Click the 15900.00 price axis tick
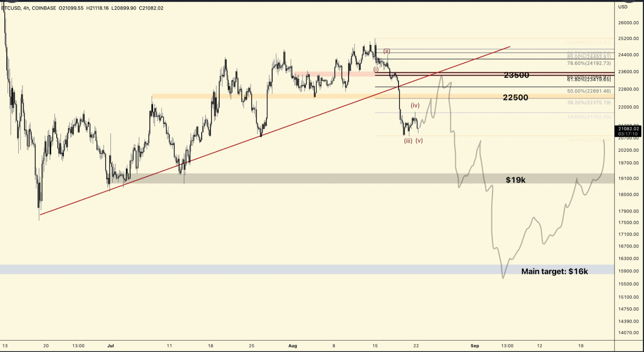 [628, 271]
